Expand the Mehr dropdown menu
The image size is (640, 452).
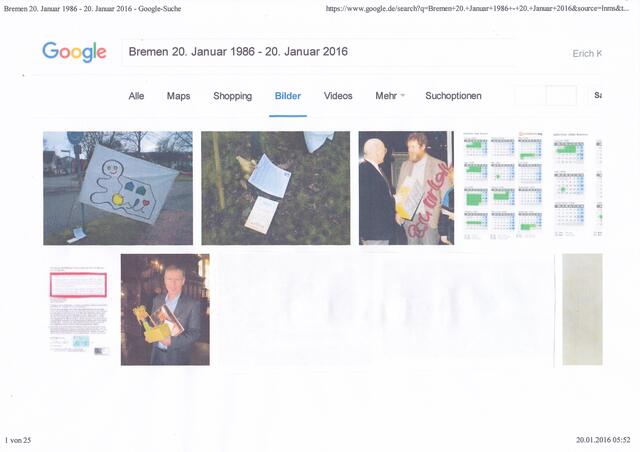pyautogui.click(x=390, y=96)
